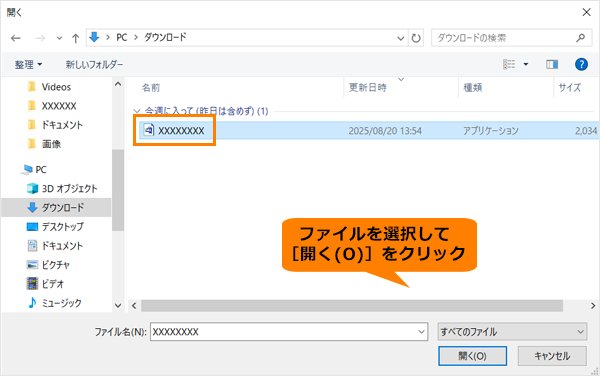The image size is (600, 376).
Task: Go up one folder level
Action: (76, 38)
